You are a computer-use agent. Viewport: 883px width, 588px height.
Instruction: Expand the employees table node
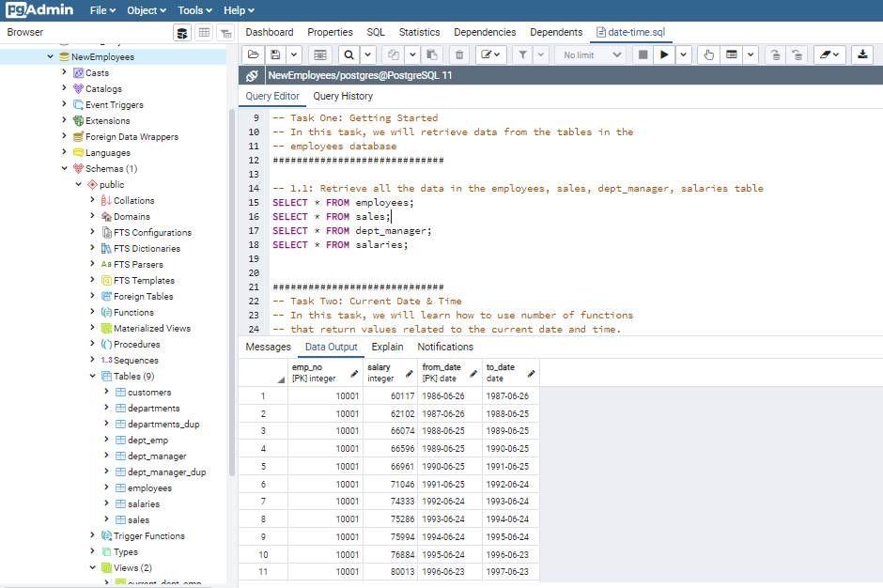click(105, 488)
